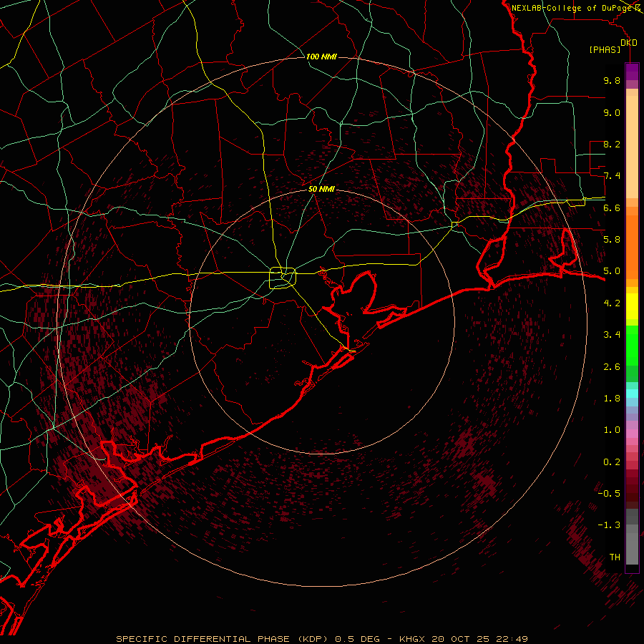Click the 4.2 scale label
The width and height of the screenshot is (644, 644).
pyautogui.click(x=612, y=303)
